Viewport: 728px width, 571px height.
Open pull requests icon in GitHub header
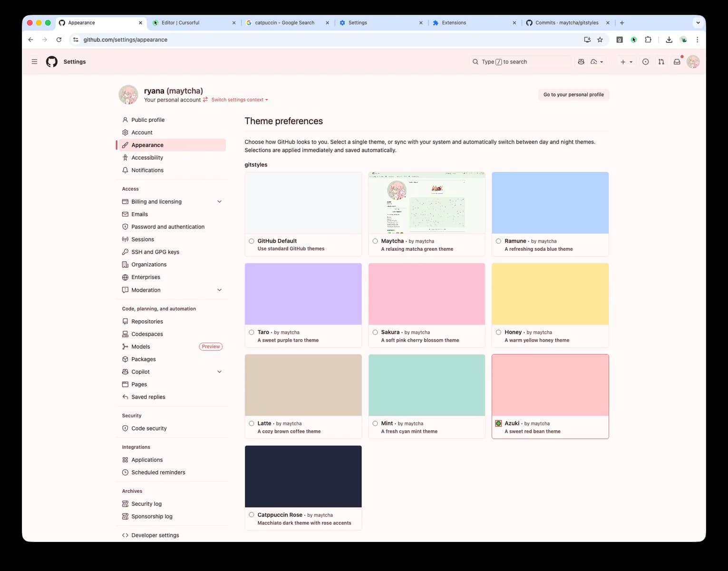[661, 62]
